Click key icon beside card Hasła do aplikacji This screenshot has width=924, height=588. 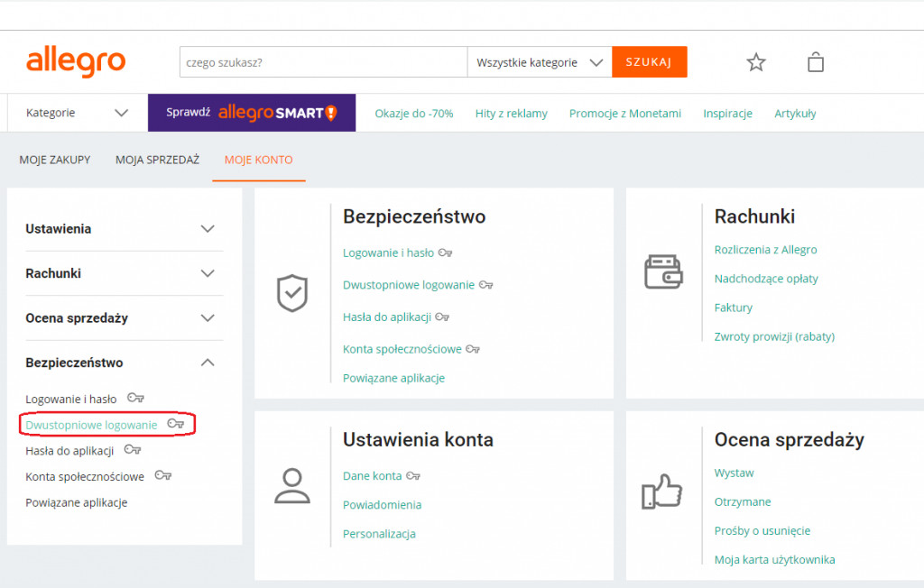tap(442, 317)
